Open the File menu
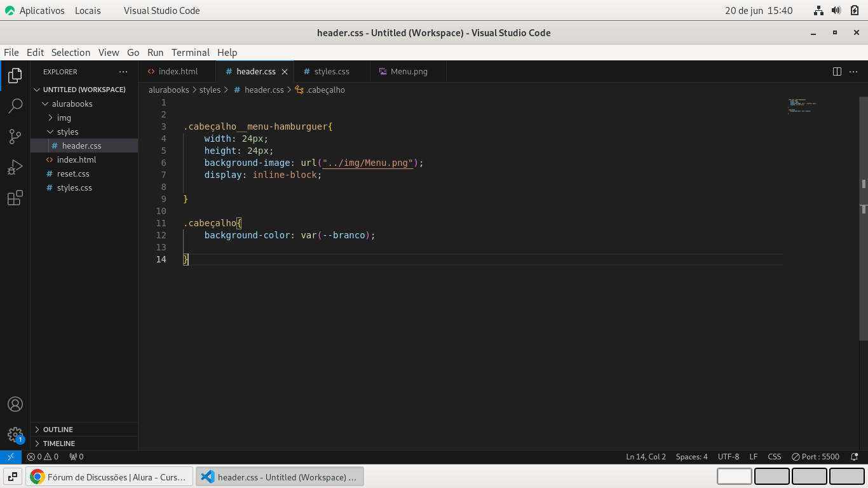The height and width of the screenshot is (488, 868). tap(11, 53)
